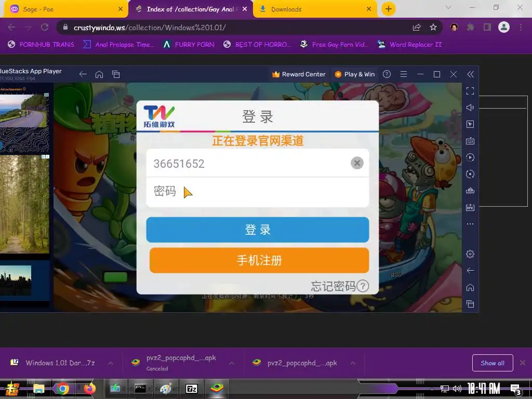Open the BEST OF HORRO... bookmark

pos(257,45)
